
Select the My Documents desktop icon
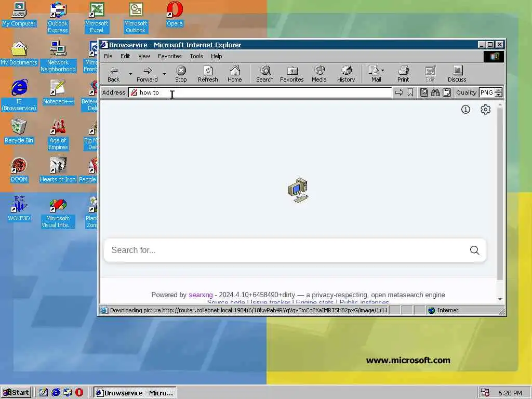click(x=19, y=54)
